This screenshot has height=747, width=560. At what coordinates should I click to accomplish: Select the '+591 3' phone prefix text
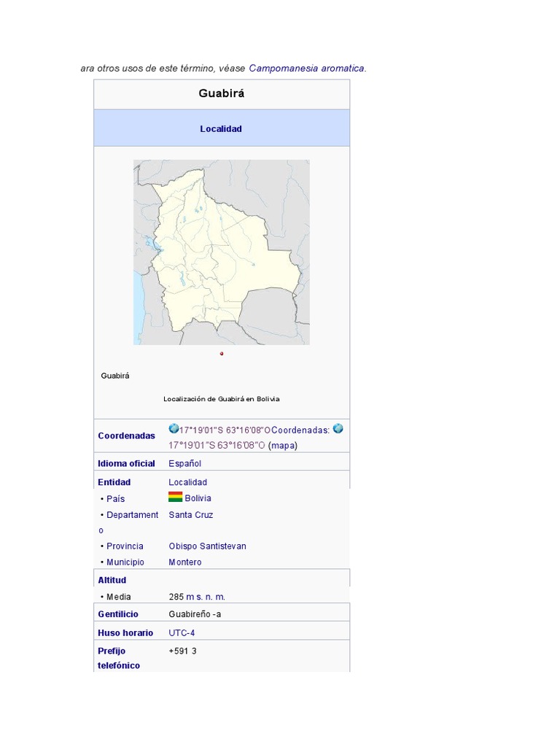tap(183, 651)
